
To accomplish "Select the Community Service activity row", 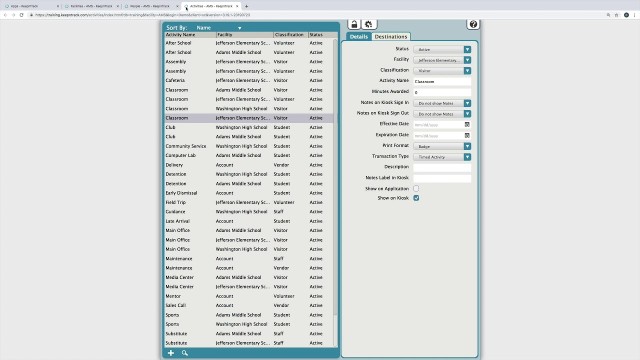I will (249, 146).
